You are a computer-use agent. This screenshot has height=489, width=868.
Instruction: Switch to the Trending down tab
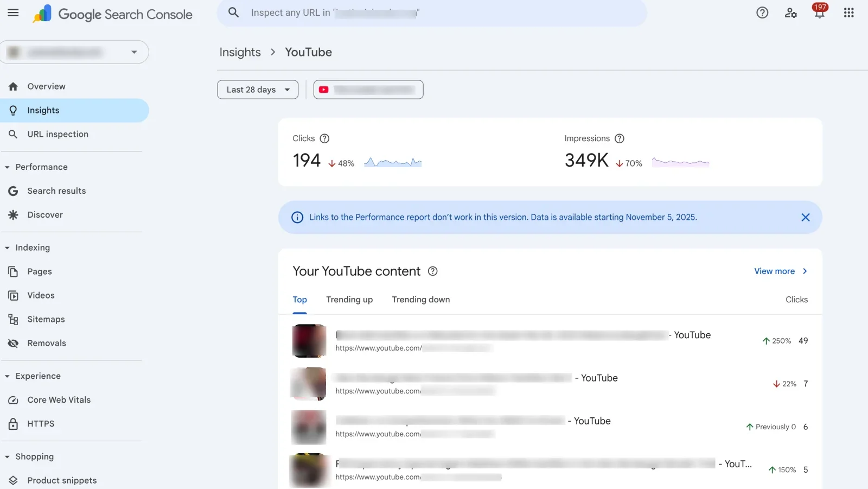tap(420, 300)
